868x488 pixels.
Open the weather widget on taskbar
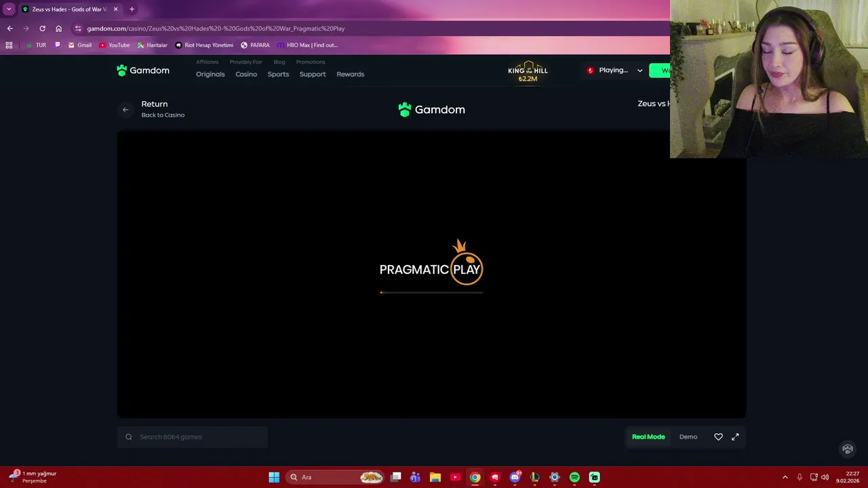(34, 477)
